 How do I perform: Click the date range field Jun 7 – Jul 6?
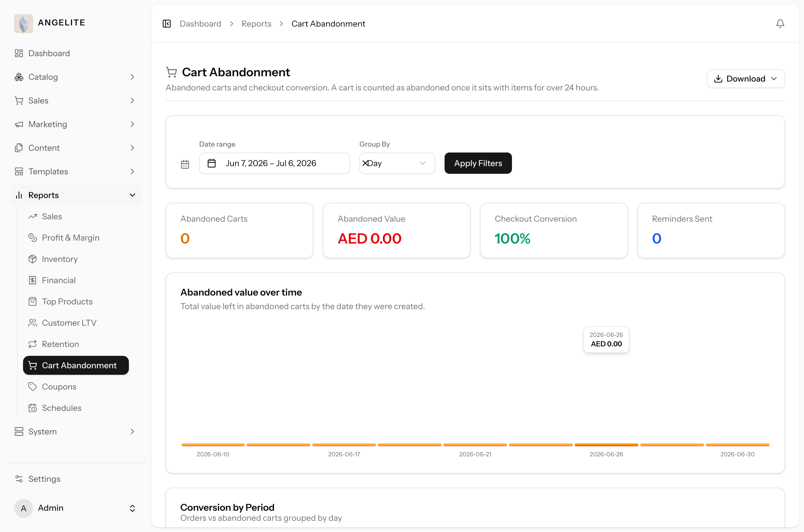pos(274,163)
